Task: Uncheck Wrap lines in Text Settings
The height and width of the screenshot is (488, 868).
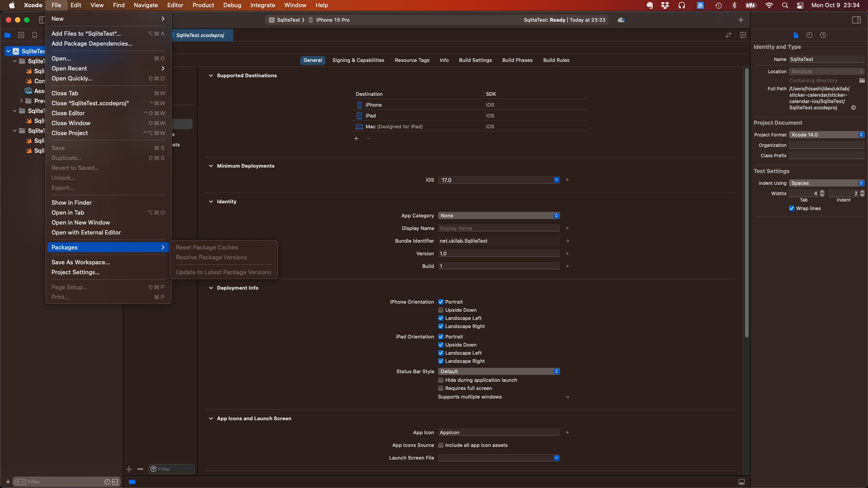Action: click(792, 208)
